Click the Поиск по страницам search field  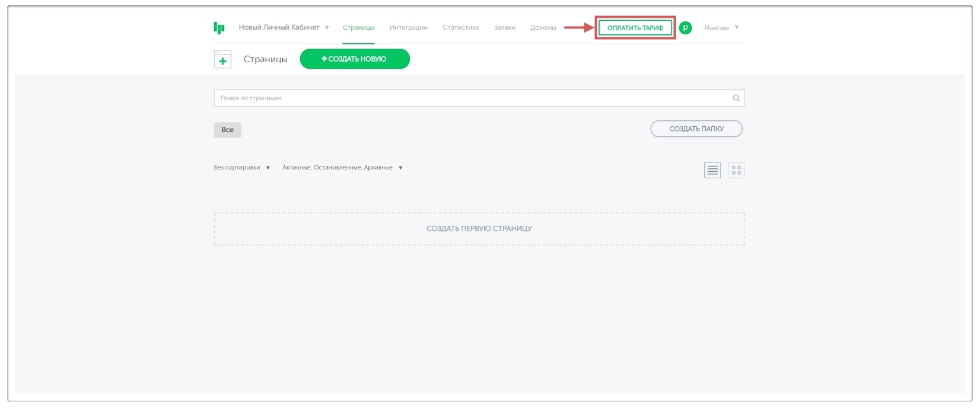pos(469,98)
